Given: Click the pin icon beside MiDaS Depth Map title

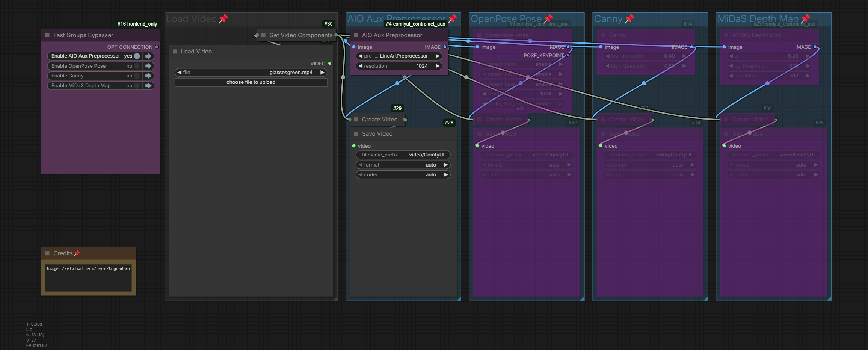Looking at the screenshot, I should [x=806, y=18].
